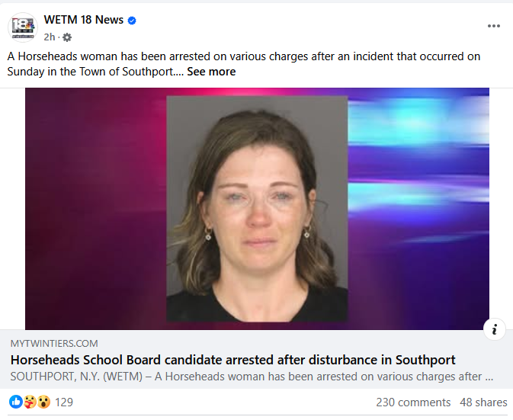Click the blue verified badge
The image size is (513, 420).
132,21
